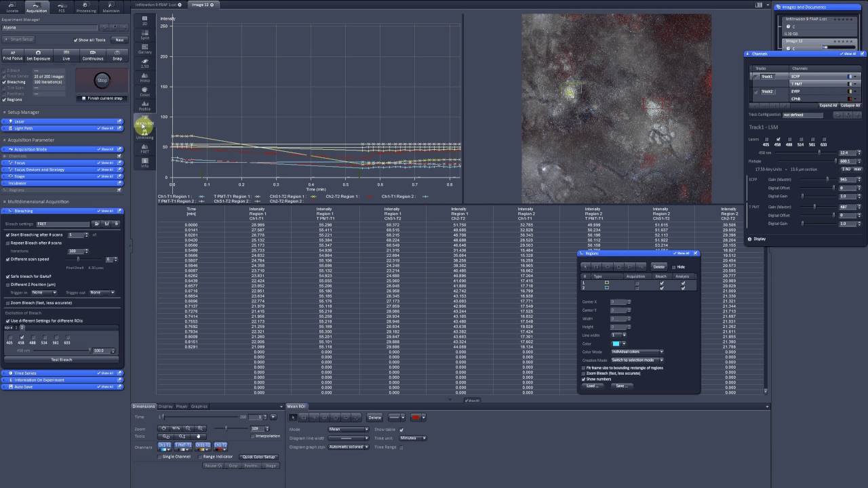Viewport: 868px width, 488px height.
Task: Open the Profile view
Action: pos(144,106)
